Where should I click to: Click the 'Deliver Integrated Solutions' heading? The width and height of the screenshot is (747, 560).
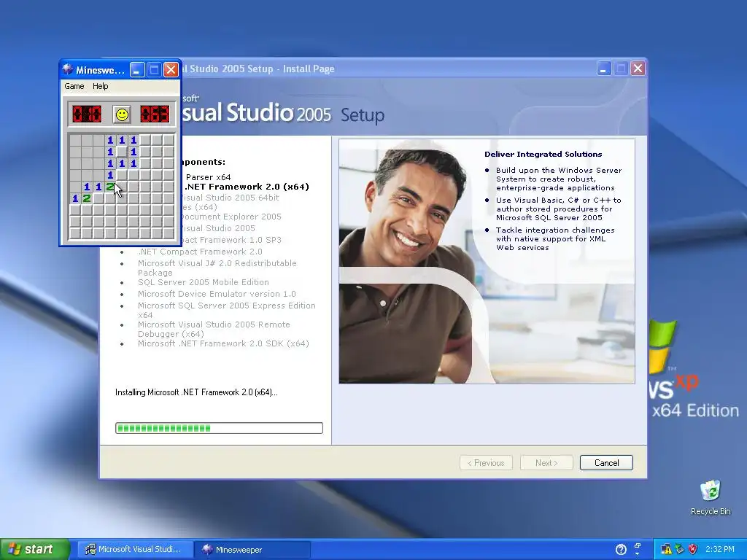pyautogui.click(x=543, y=155)
